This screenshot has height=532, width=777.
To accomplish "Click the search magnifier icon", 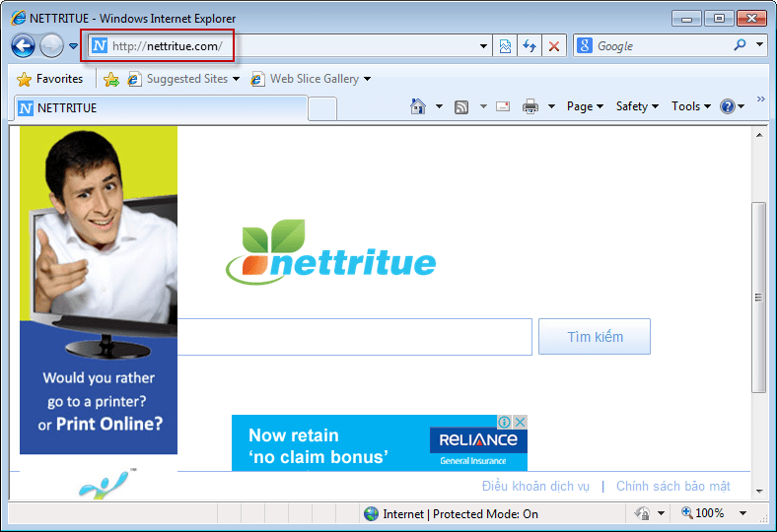I will 740,45.
